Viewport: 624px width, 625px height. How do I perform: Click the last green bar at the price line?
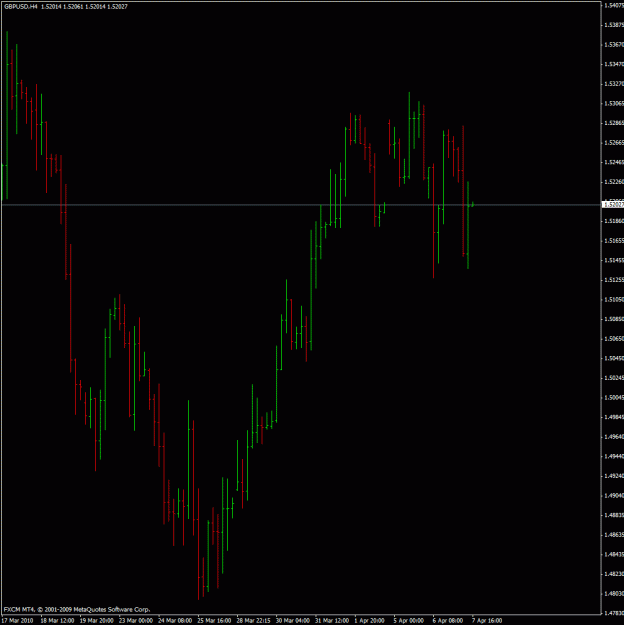(x=473, y=204)
